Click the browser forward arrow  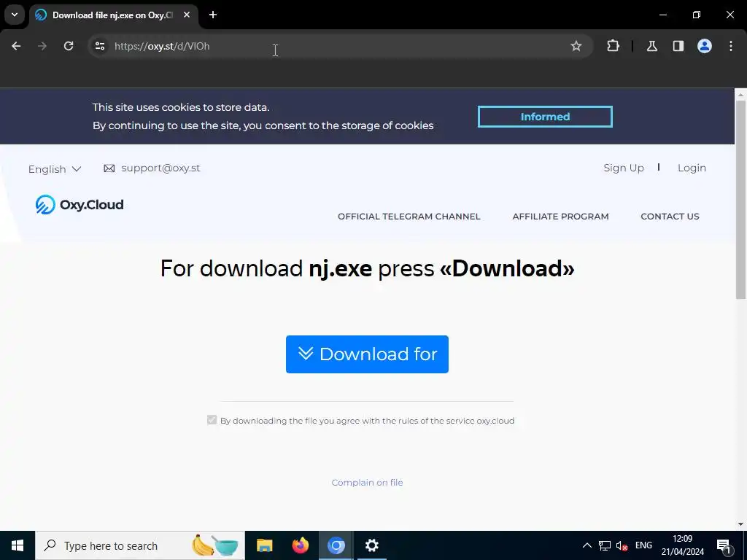[42, 46]
